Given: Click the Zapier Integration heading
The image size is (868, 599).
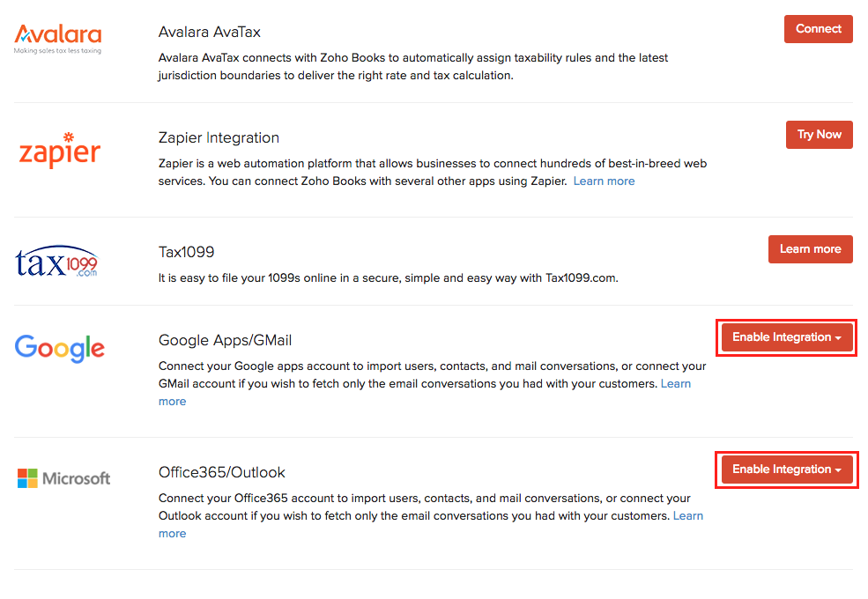Looking at the screenshot, I should pos(219,138).
